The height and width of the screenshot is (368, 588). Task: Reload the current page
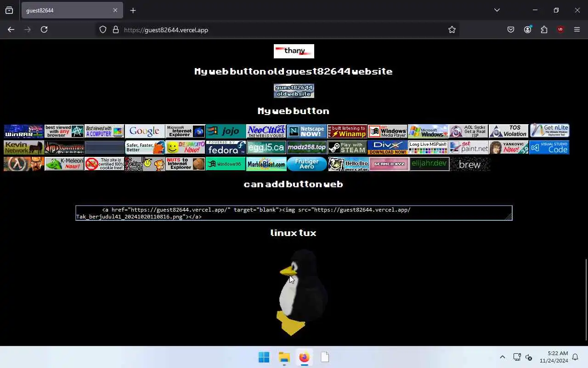coord(44,29)
